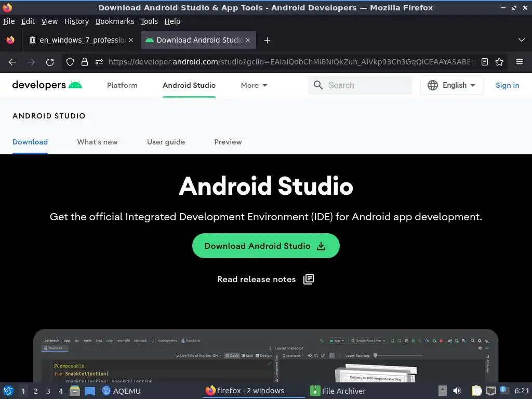Screen dimensions: 532x399
Task: Bookmark this page with the star icon
Action: 499,62
